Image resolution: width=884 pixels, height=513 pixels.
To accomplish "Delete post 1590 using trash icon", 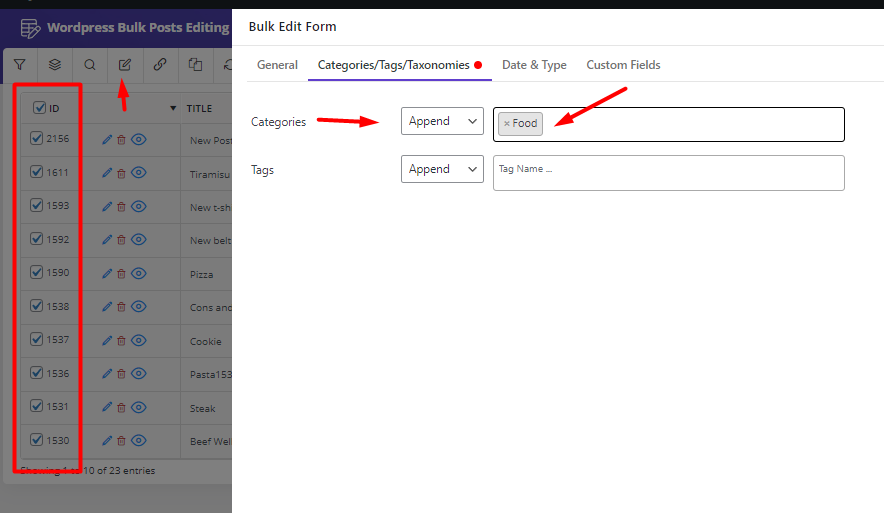I will [x=121, y=274].
